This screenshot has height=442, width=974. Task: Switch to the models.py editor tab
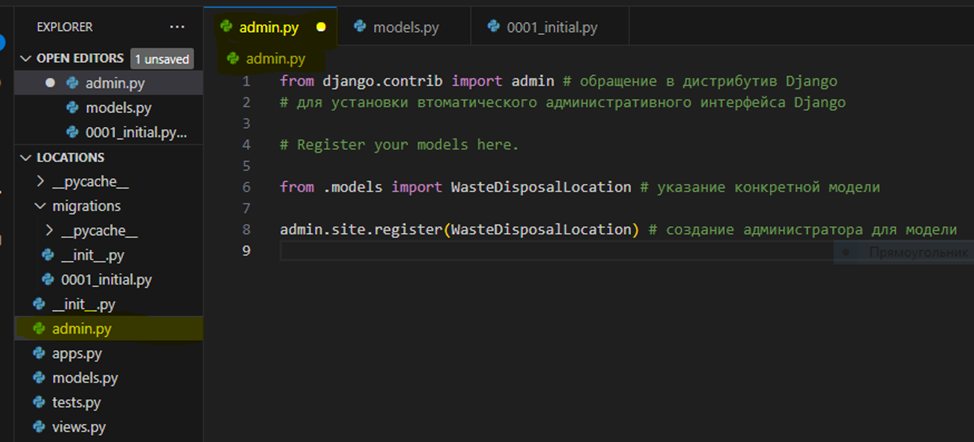click(404, 28)
